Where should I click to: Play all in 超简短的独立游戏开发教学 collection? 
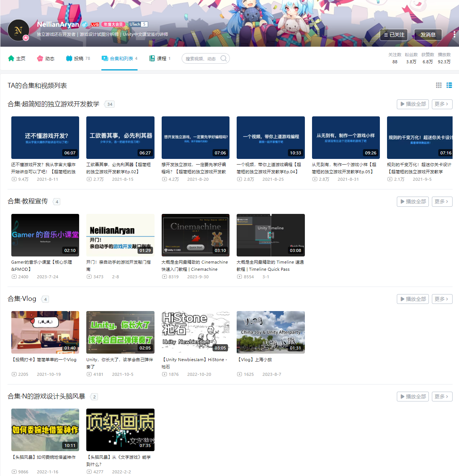pos(413,104)
